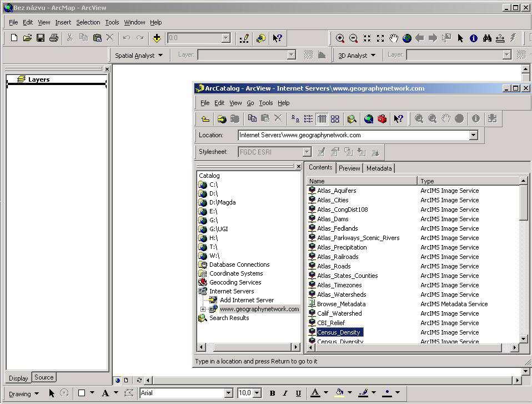Toggle Details view in ArcCatalog toolbar
The width and height of the screenshot is (532, 404).
pyautogui.click(x=322, y=118)
